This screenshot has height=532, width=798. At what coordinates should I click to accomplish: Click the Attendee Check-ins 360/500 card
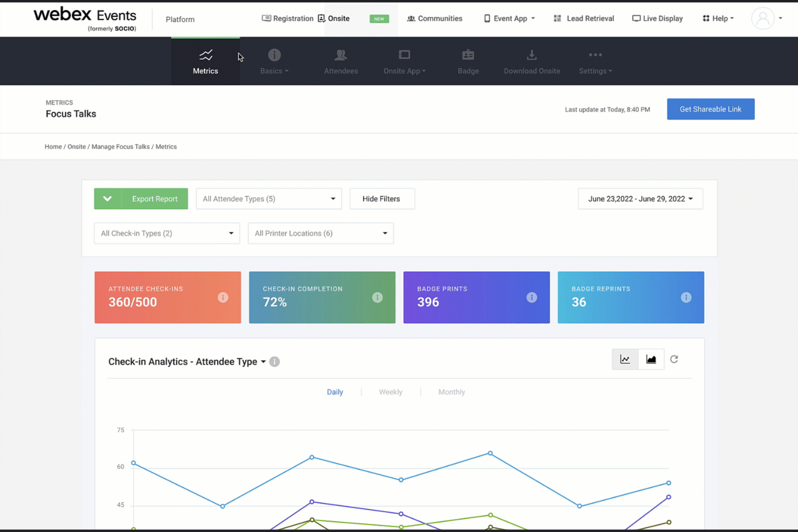[168, 298]
